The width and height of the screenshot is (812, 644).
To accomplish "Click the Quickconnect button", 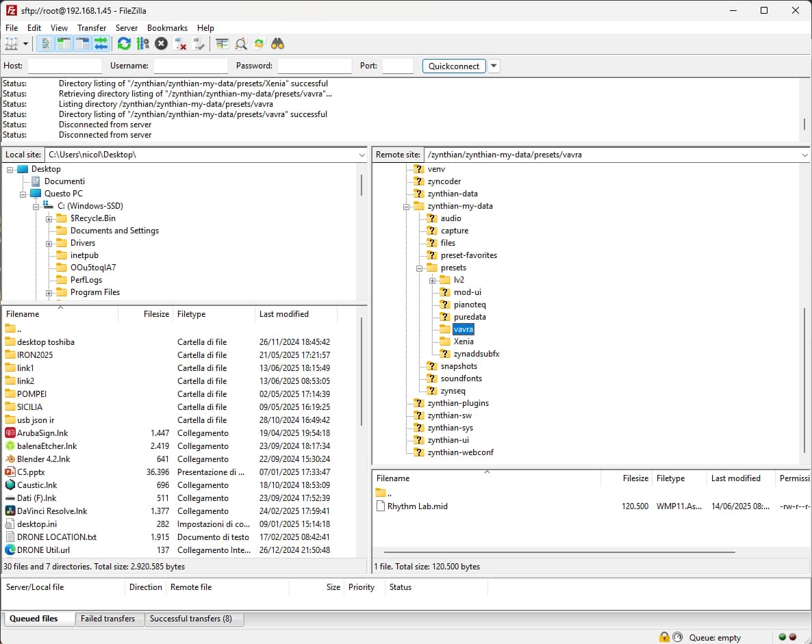I will (x=454, y=66).
